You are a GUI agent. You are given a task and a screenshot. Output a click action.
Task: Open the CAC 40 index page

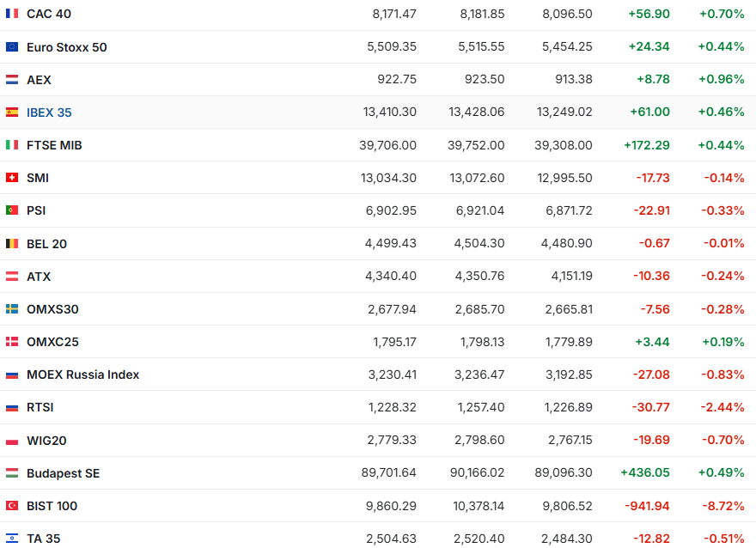click(x=49, y=15)
